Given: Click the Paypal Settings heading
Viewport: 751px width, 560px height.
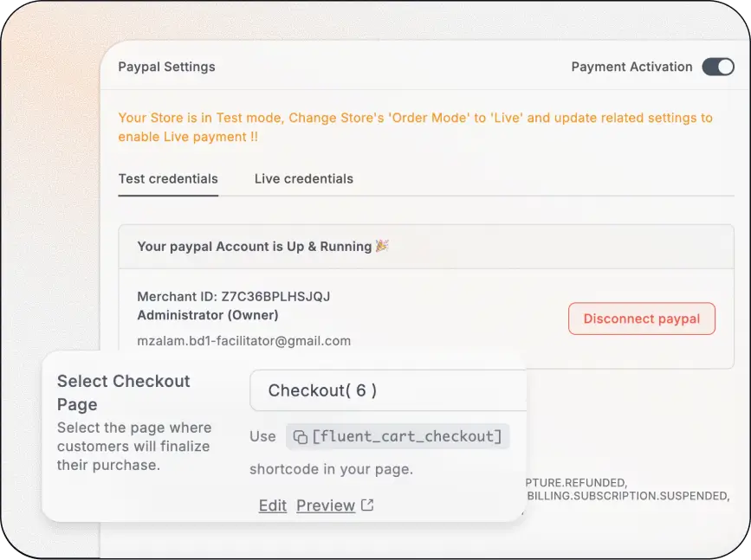Looking at the screenshot, I should pos(166,67).
